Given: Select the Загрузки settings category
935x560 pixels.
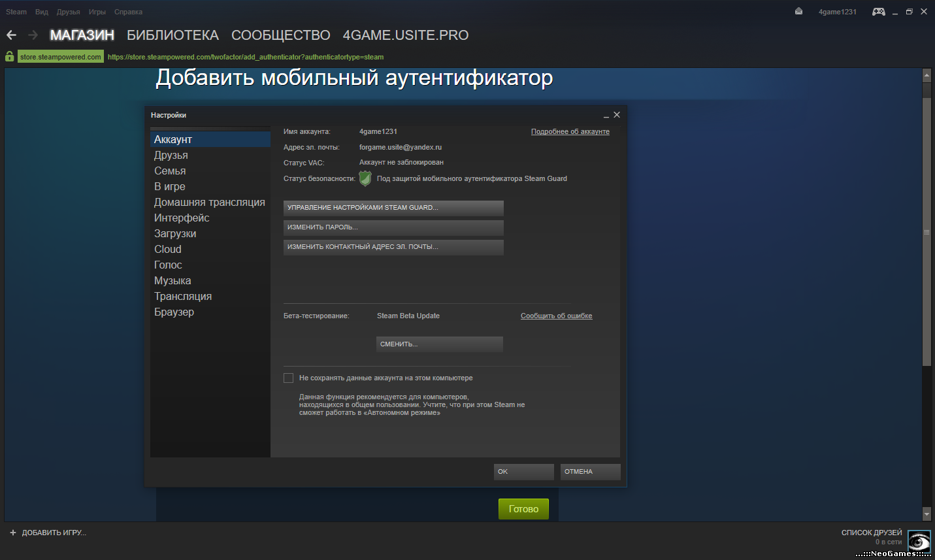Looking at the screenshot, I should 210,233.
